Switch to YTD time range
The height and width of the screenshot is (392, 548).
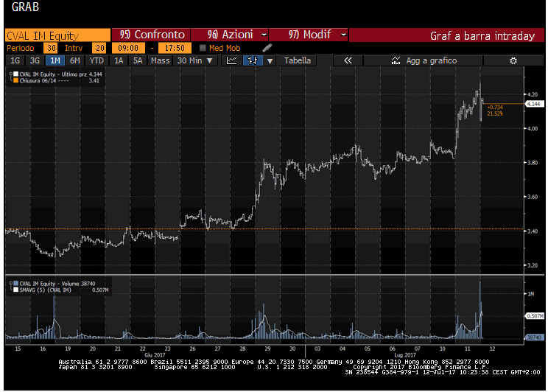(x=96, y=60)
